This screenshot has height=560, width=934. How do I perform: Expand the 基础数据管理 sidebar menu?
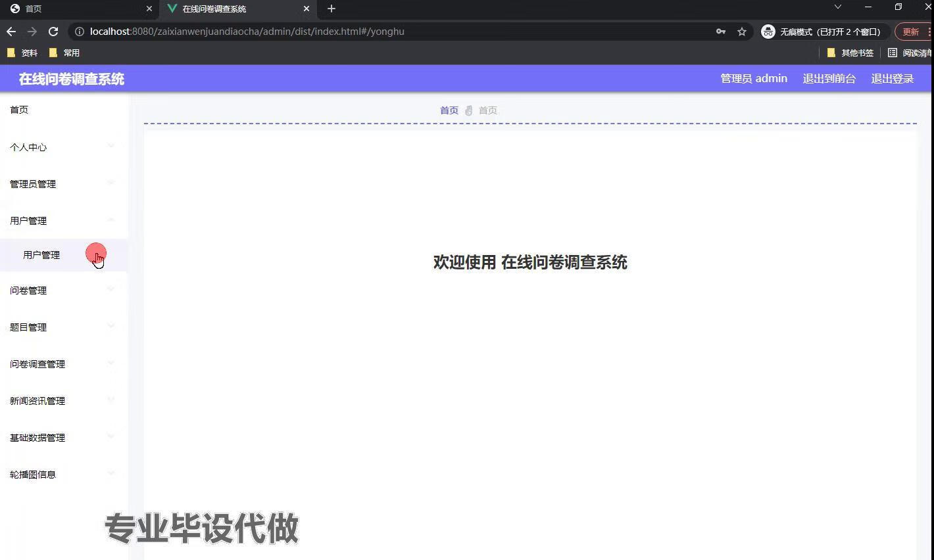click(x=64, y=438)
